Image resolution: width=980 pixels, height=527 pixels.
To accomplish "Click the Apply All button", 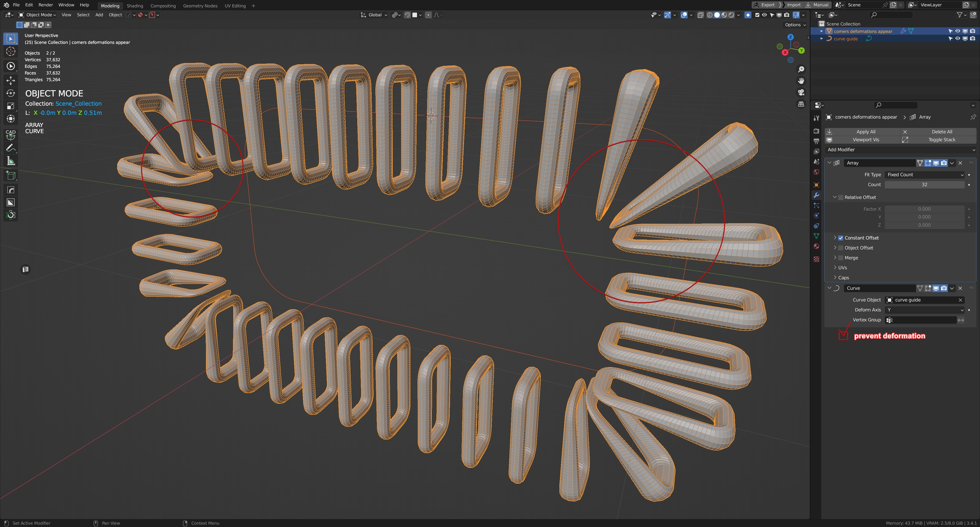I will click(862, 132).
